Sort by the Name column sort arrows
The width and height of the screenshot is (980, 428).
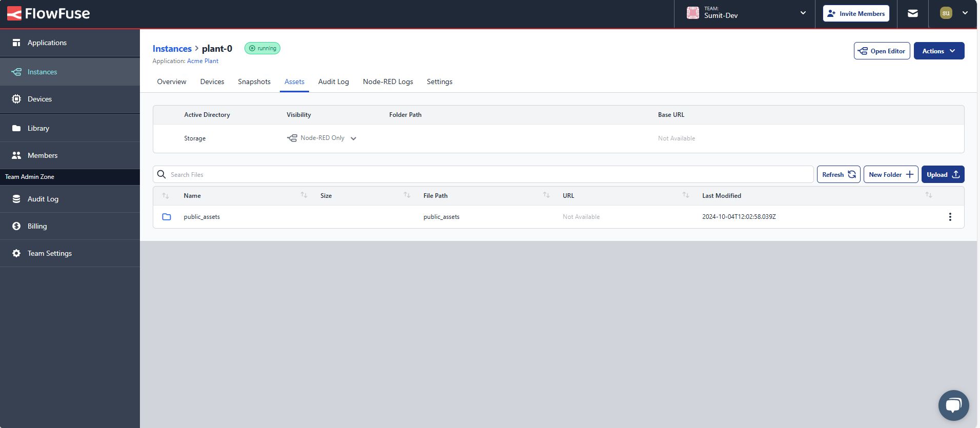pyautogui.click(x=304, y=195)
